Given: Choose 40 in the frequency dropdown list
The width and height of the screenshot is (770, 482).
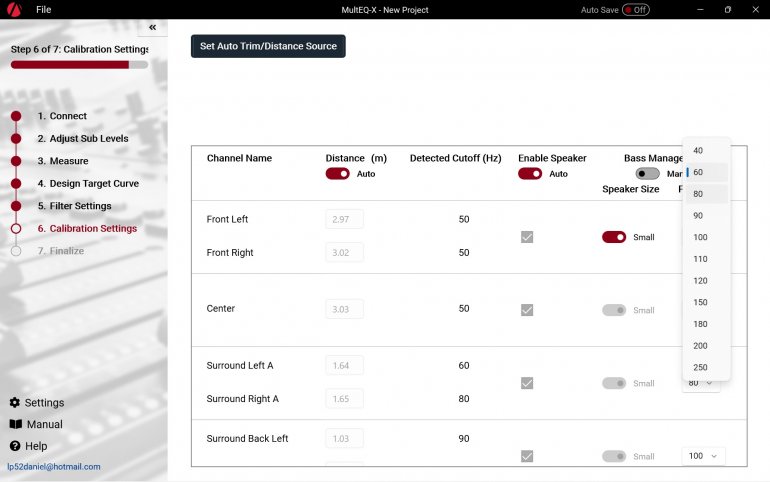Looking at the screenshot, I should (x=698, y=151).
